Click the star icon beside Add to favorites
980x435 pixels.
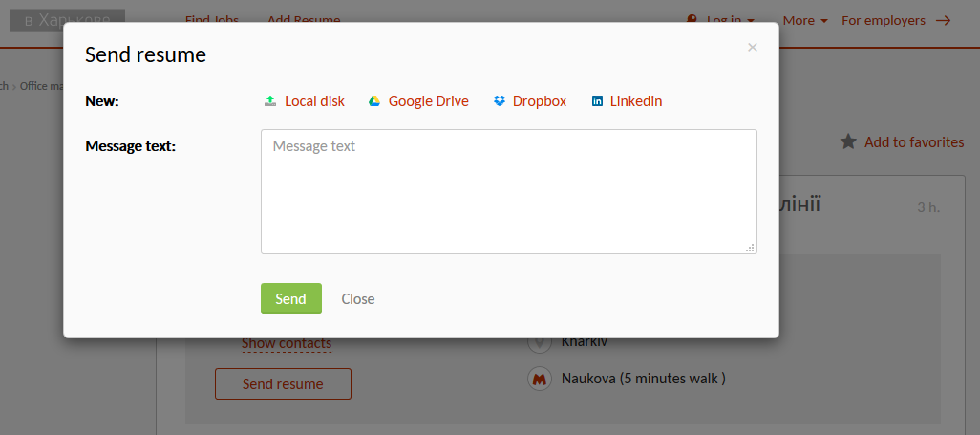coord(848,141)
